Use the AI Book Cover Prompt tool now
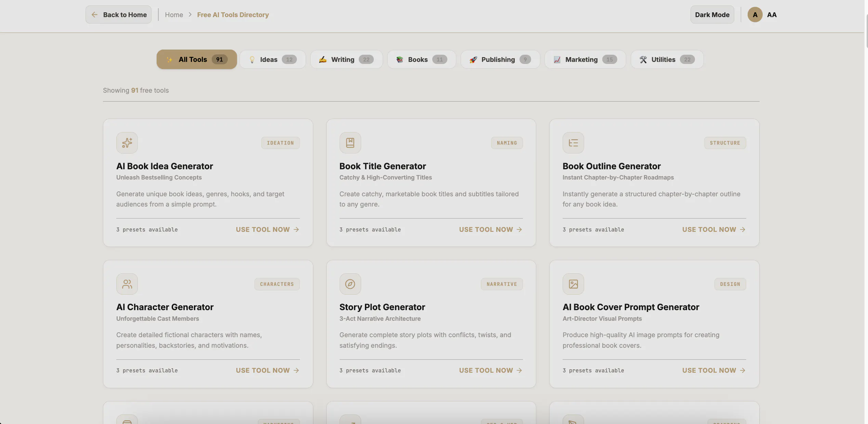The image size is (868, 424). pyautogui.click(x=714, y=370)
